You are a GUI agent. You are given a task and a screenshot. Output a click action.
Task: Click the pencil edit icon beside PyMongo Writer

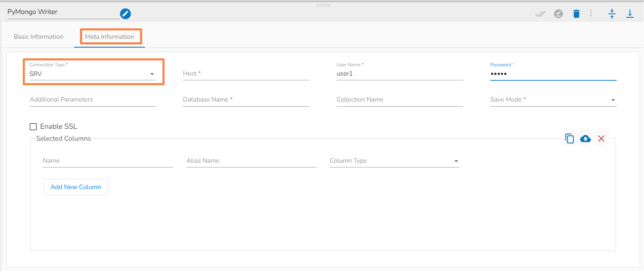125,14
